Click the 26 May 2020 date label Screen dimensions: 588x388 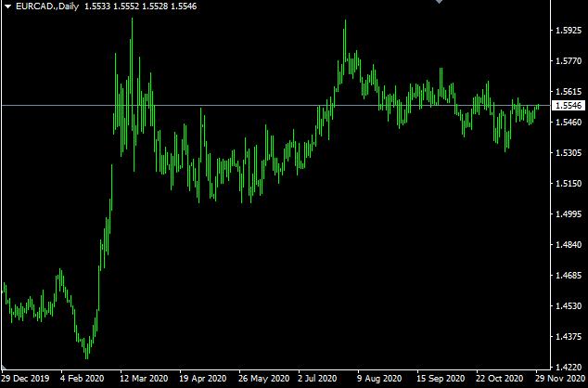point(263,378)
